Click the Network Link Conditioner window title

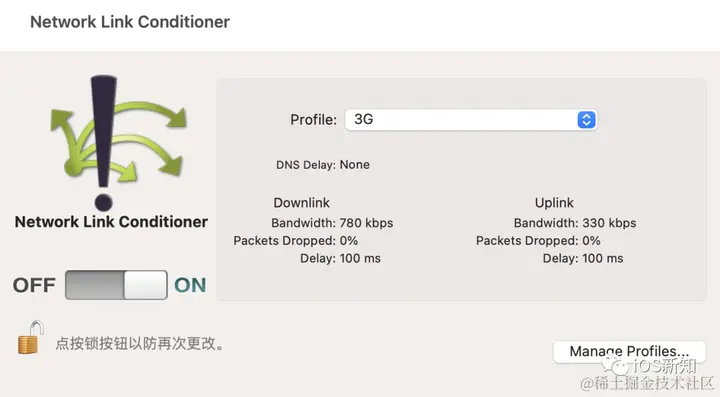(x=130, y=22)
